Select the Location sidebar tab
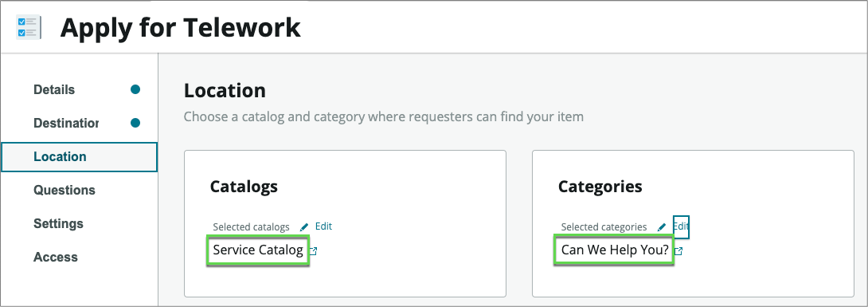The width and height of the screenshot is (868, 307). 79,157
